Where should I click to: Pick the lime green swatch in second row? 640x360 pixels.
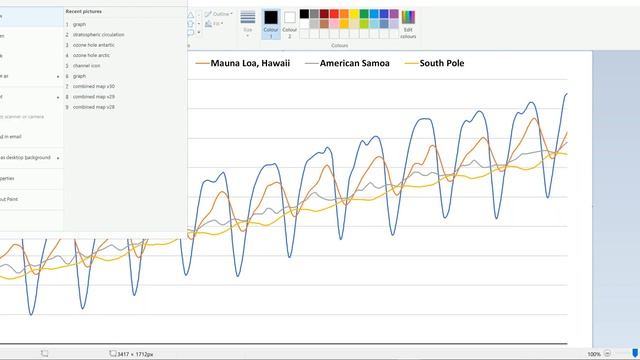coord(364,24)
